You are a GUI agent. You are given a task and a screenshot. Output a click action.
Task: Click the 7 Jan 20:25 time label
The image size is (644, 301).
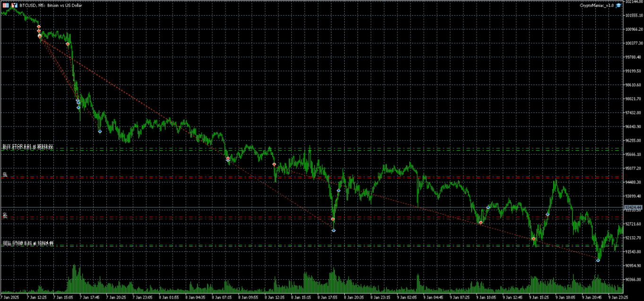116,298
